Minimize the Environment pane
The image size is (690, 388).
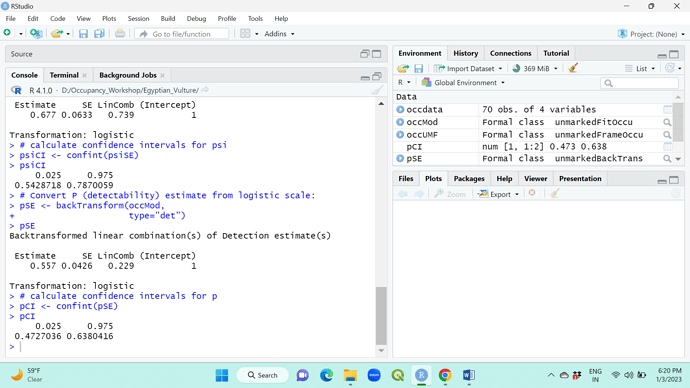click(662, 55)
